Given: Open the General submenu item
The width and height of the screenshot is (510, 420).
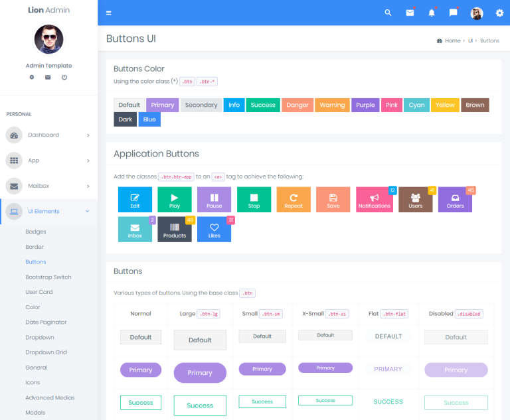Looking at the screenshot, I should click(37, 368).
